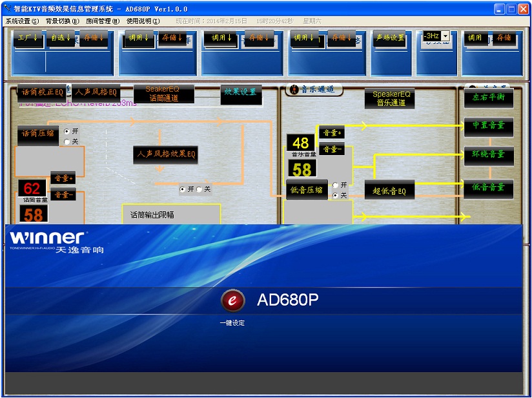The height and width of the screenshot is (398, 532).
Task: Open the -3Hz dropdown arrow
Action: pos(446,36)
